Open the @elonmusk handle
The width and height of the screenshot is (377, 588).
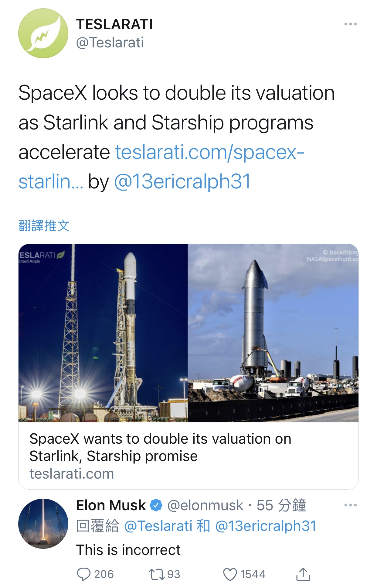(x=205, y=505)
